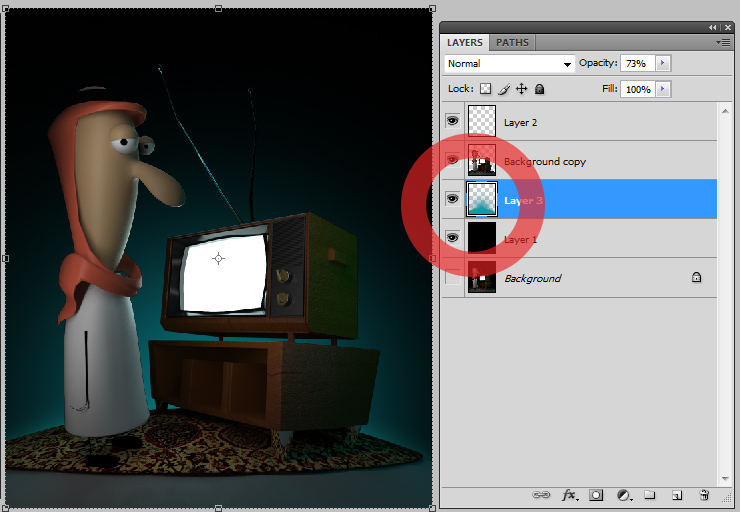The height and width of the screenshot is (512, 740).
Task: Hide Layer 3 using its eye icon
Action: [x=452, y=199]
